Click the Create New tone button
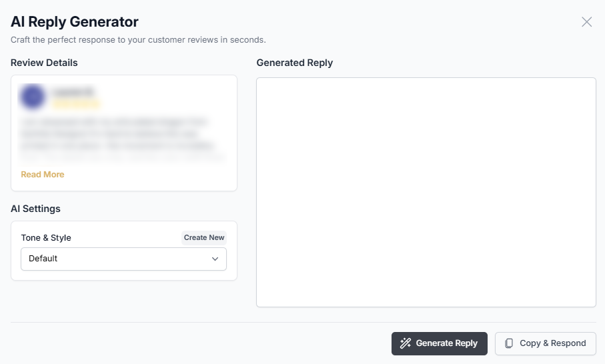 coord(204,238)
